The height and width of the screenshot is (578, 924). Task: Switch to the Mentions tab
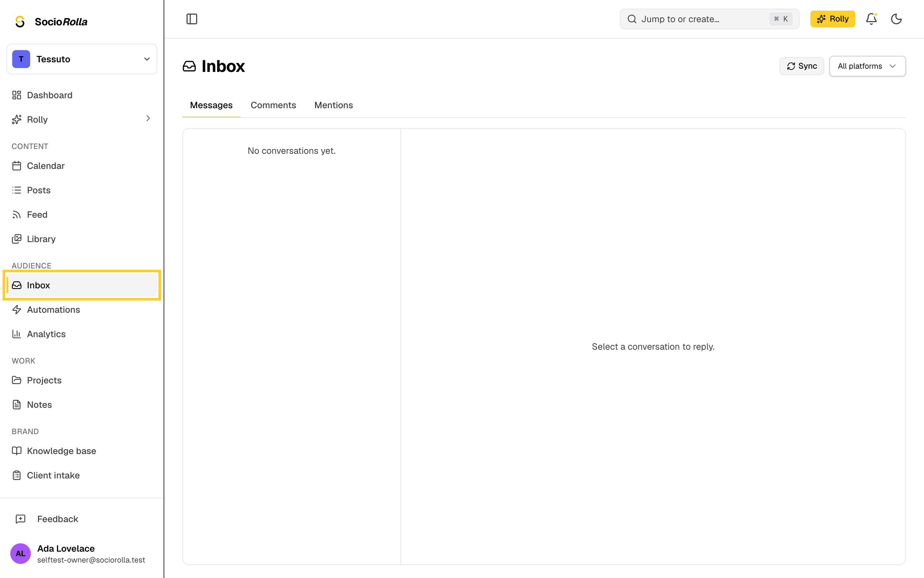click(x=333, y=105)
